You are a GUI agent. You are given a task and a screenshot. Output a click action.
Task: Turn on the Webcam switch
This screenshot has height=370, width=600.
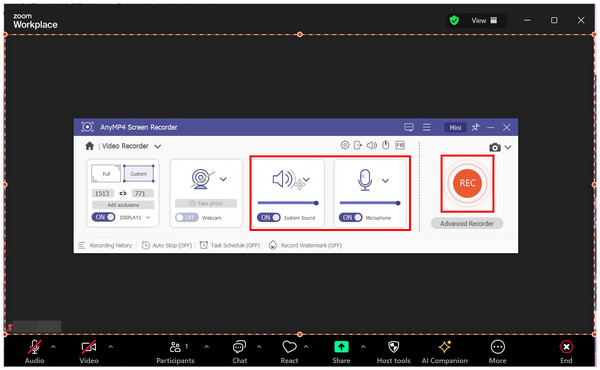tap(187, 217)
